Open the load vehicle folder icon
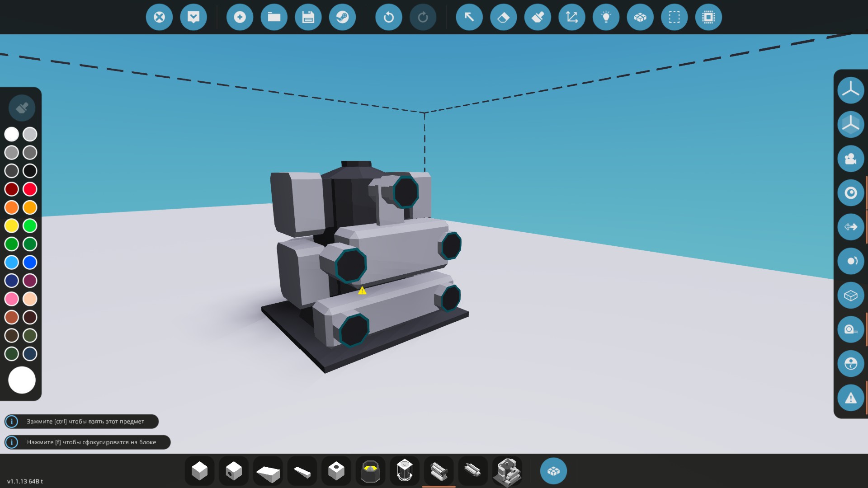 point(274,17)
